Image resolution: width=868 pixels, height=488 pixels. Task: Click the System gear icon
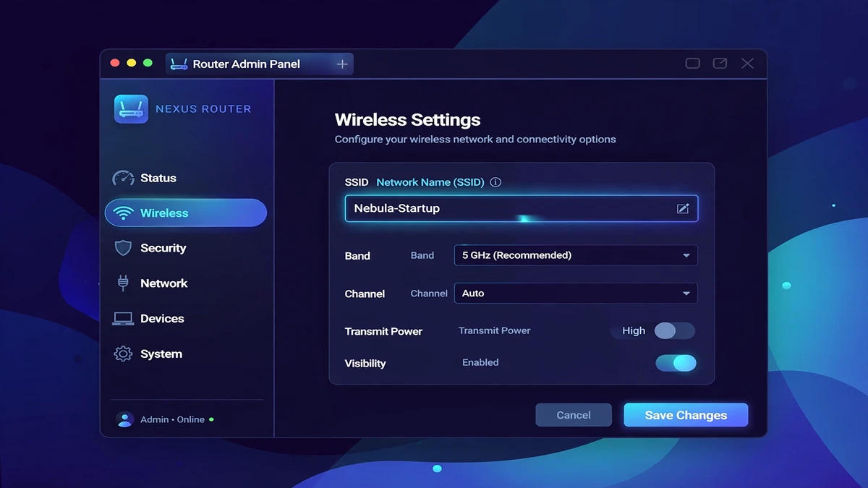pos(123,354)
